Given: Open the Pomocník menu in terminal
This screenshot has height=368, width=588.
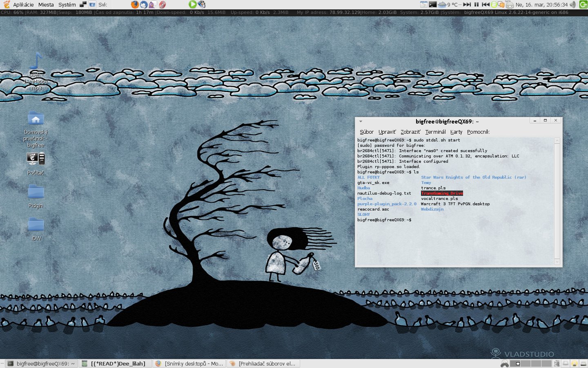Looking at the screenshot, I should coord(478,132).
